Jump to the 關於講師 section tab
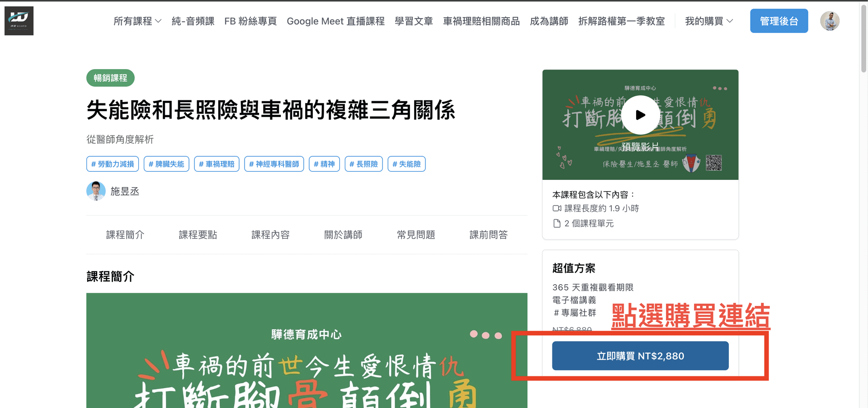868x408 pixels. pos(343,235)
